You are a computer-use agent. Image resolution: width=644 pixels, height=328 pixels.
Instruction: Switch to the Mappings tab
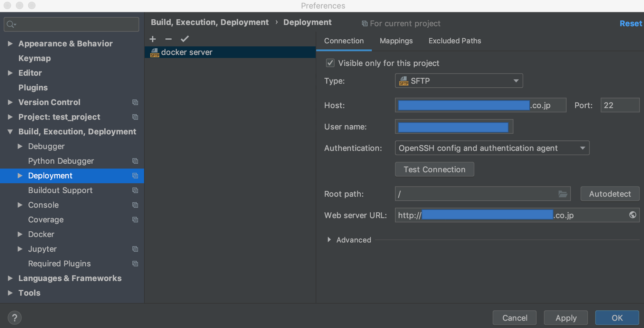(396, 41)
